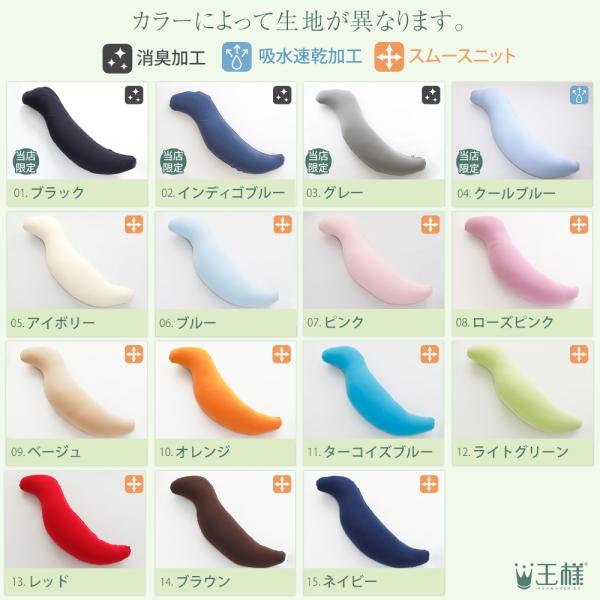Image resolution: width=600 pixels, height=600 pixels.
Task: Select the 01.ブラック color label
Action: 49,192
